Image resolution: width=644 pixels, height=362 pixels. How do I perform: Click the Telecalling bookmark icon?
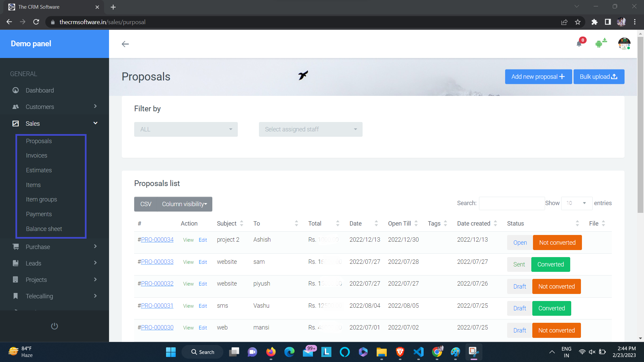[15, 296]
